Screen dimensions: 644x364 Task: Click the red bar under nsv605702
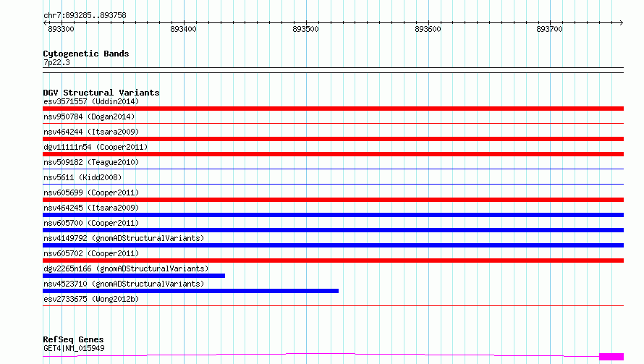tap(333, 261)
